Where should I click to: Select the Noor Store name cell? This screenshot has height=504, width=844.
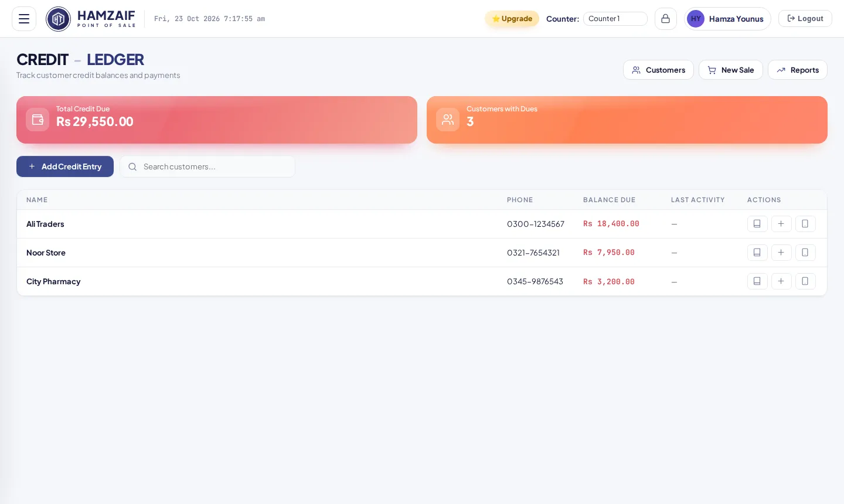(46, 253)
